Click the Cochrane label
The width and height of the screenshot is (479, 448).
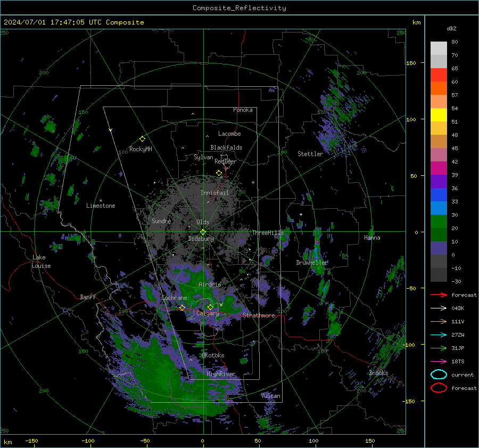pyautogui.click(x=174, y=298)
